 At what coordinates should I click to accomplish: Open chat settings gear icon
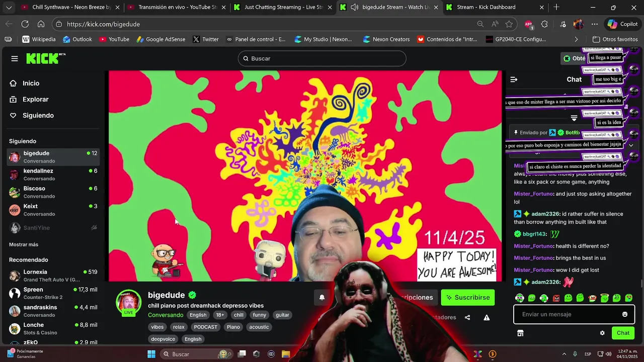(x=602, y=333)
